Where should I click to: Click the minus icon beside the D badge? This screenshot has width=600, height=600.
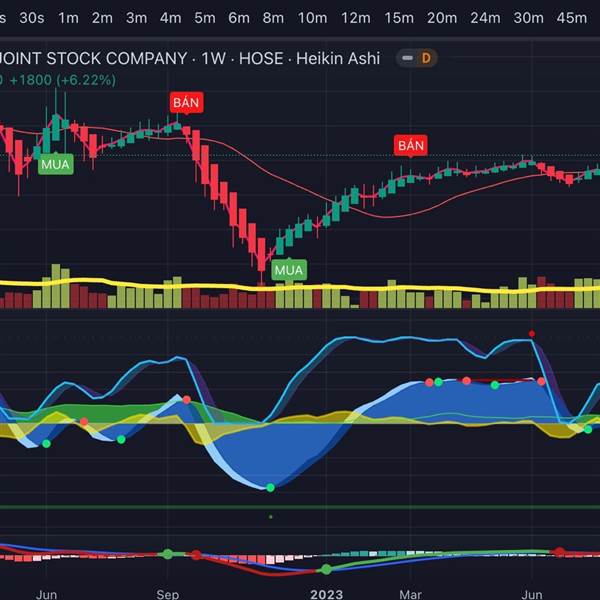point(408,58)
